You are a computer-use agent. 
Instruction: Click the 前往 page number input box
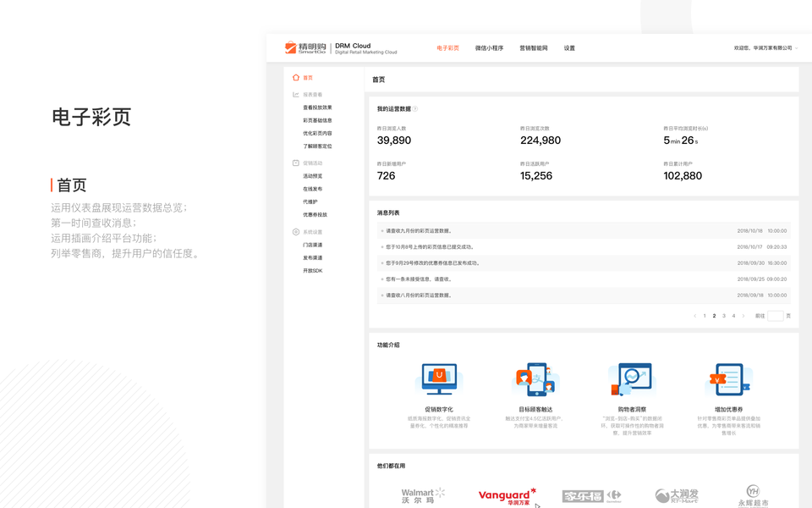click(776, 316)
